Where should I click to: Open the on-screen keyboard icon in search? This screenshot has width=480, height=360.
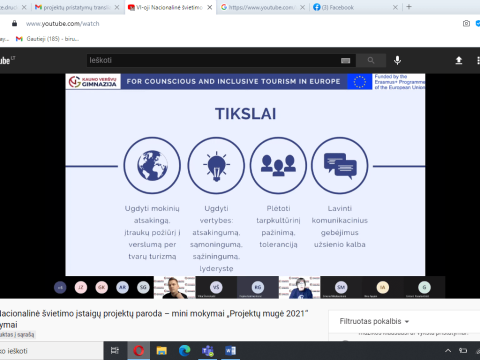(x=346, y=60)
